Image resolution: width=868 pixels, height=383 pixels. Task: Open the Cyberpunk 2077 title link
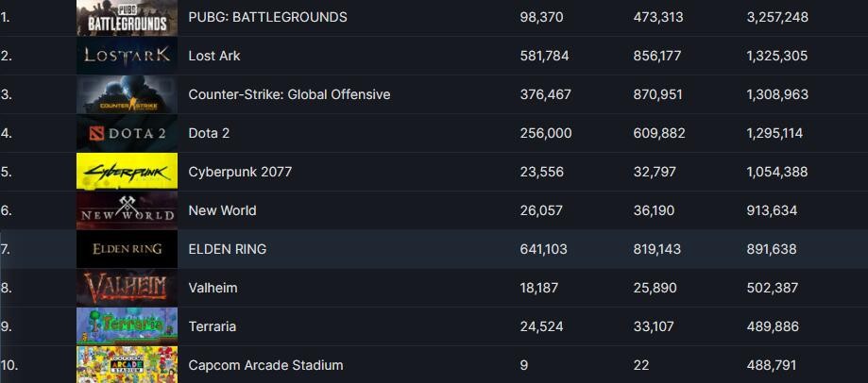(240, 172)
